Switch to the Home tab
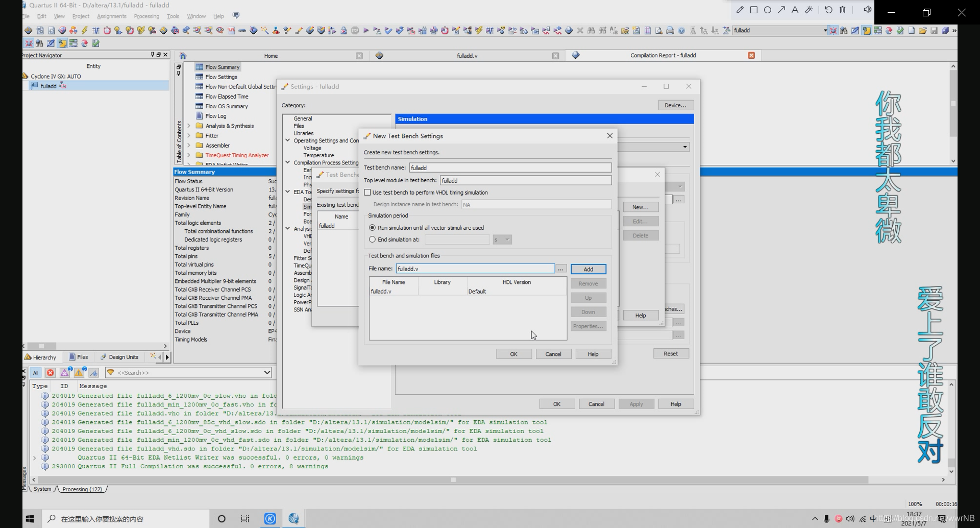Image resolution: width=980 pixels, height=528 pixels. [x=271, y=56]
